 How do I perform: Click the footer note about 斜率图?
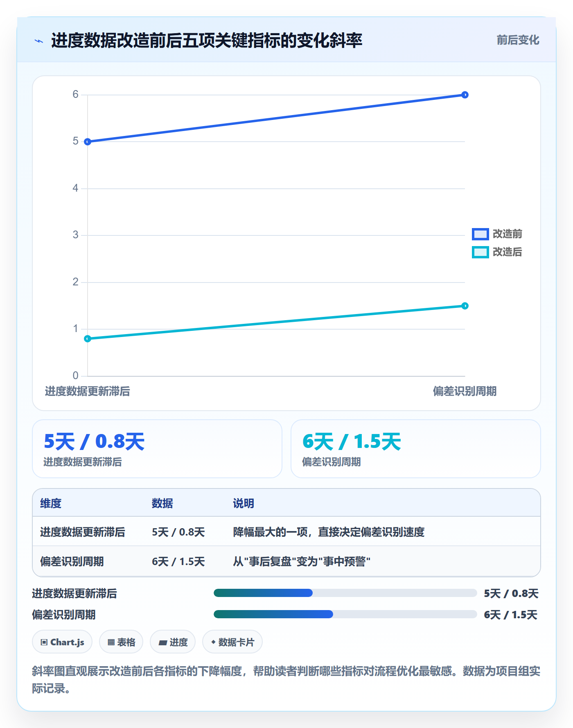pyautogui.click(x=286, y=680)
